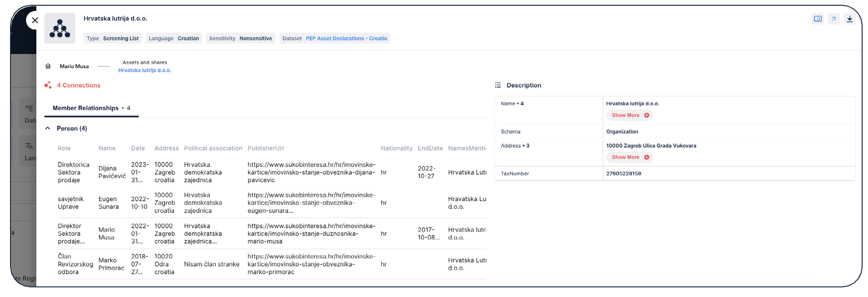The image size is (868, 297).
Task: Collapse the Person (4) group
Action: point(48,128)
